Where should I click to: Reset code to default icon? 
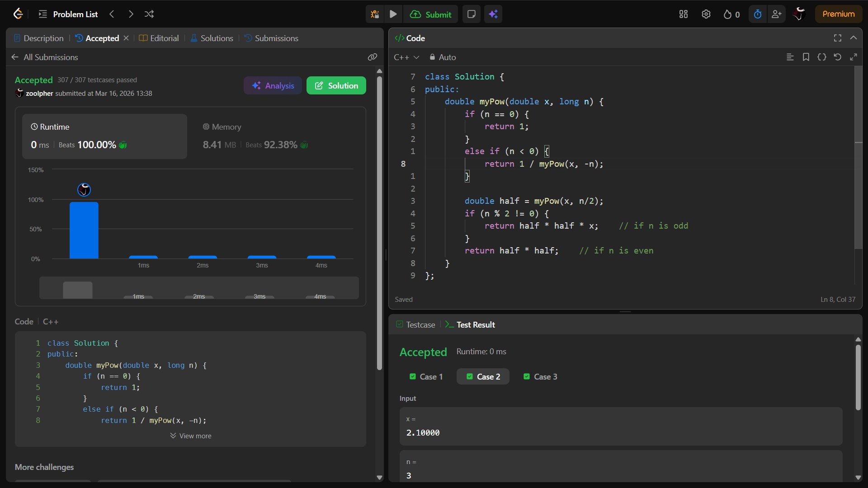coord(837,57)
